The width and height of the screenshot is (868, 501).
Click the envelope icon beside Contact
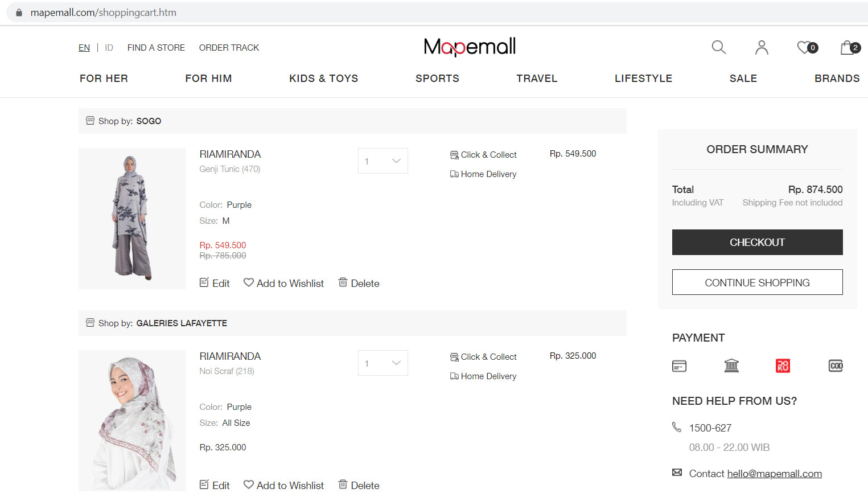(x=677, y=473)
